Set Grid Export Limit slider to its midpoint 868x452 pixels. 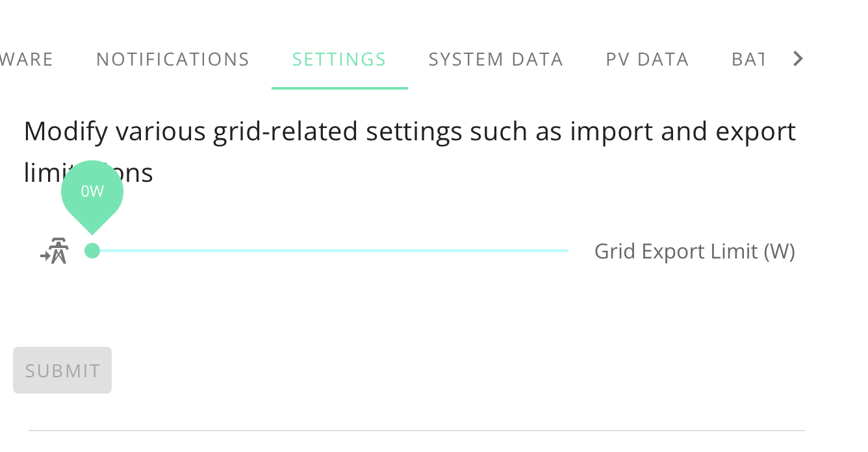pyautogui.click(x=330, y=251)
